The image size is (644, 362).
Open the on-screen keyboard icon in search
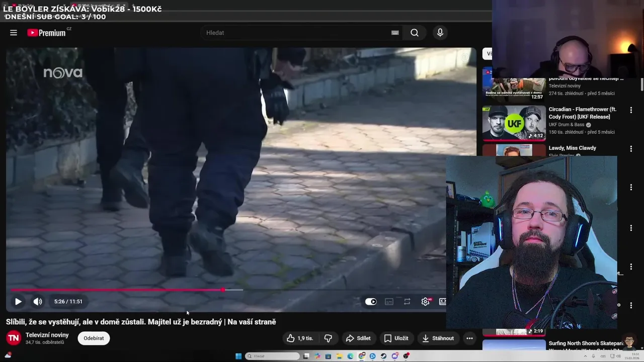(x=395, y=33)
